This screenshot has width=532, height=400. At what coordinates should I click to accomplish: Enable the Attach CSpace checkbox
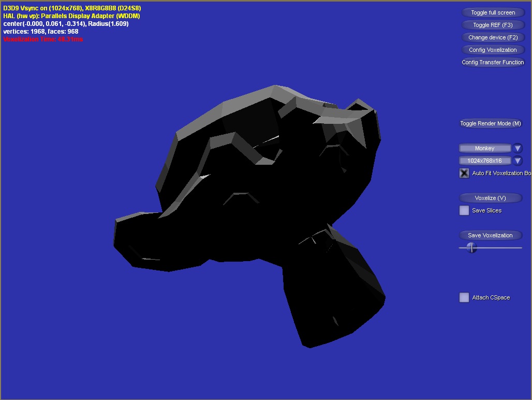(464, 297)
